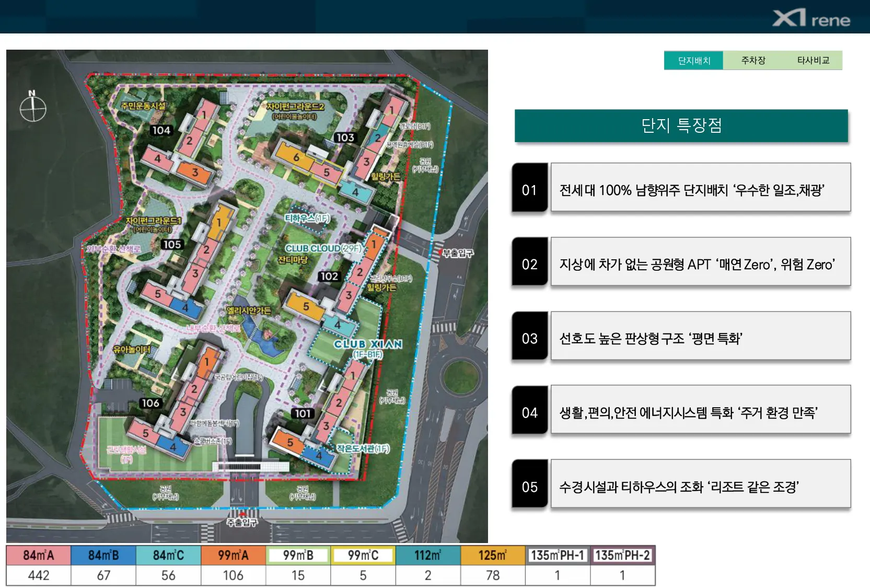Open the 단지배치 tab
This screenshot has height=588, width=870.
tap(694, 60)
